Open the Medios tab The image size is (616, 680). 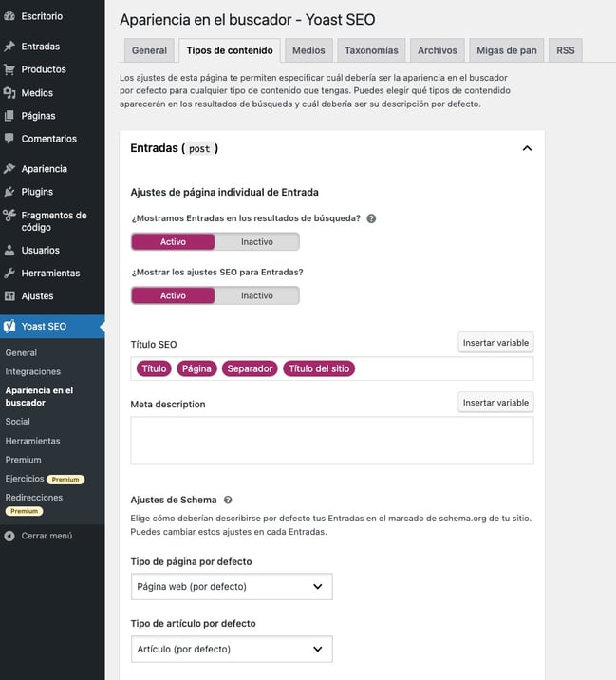308,50
